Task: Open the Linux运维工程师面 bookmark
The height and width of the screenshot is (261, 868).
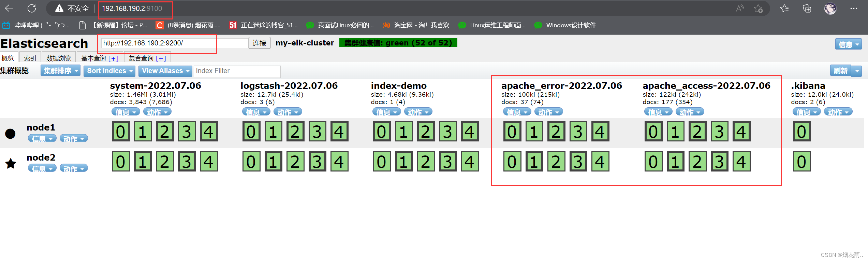Action: 492,25
